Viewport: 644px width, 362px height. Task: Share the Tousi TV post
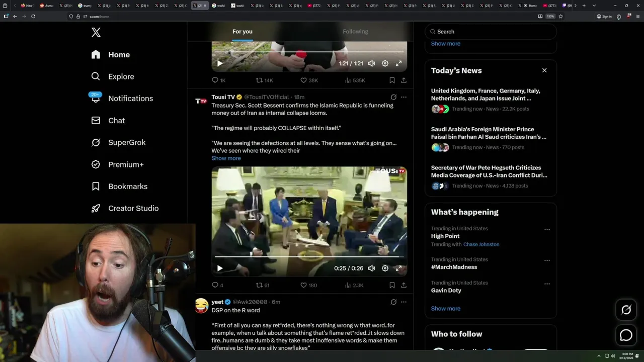404,285
